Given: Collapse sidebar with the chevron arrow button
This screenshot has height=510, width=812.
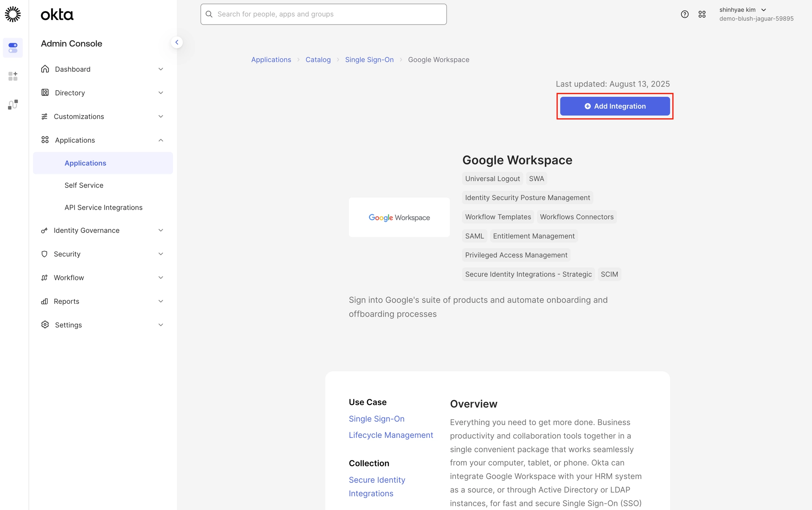Looking at the screenshot, I should point(177,42).
